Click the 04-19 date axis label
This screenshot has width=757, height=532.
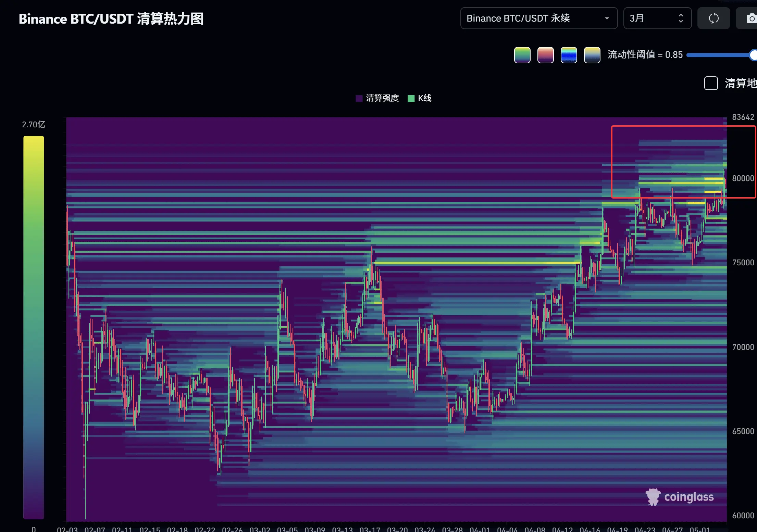pos(618,529)
